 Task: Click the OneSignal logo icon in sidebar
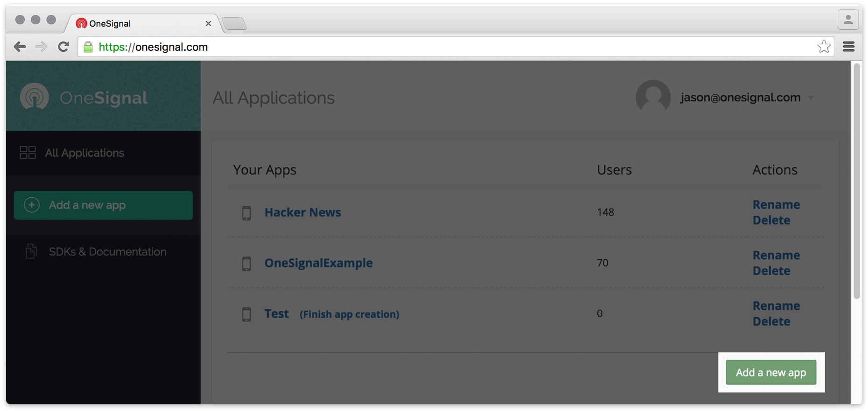pos(35,97)
